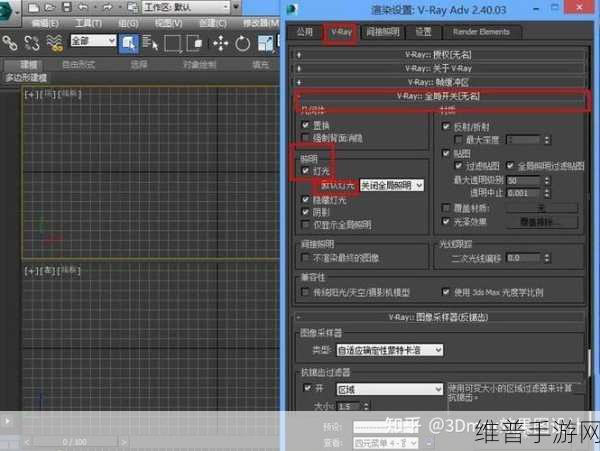Image resolution: width=600 pixels, height=451 pixels.
Task: Click the exclude button beside 光泽效果
Action: [x=542, y=222]
